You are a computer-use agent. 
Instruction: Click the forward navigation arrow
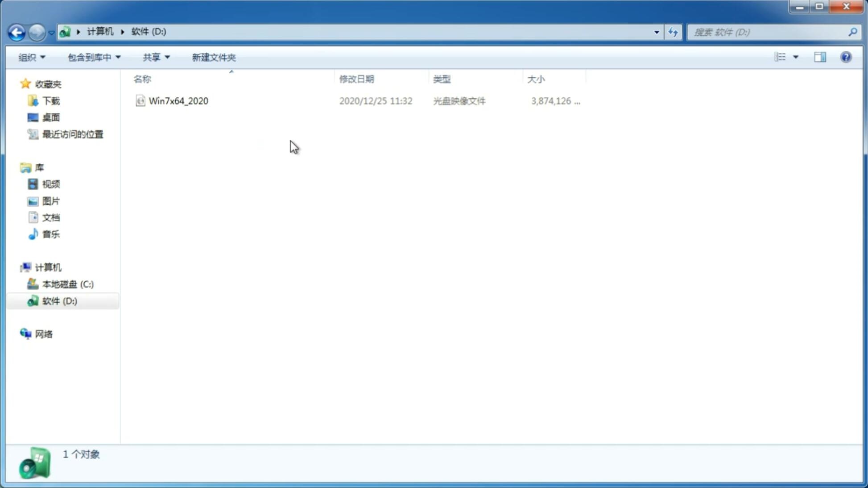36,32
